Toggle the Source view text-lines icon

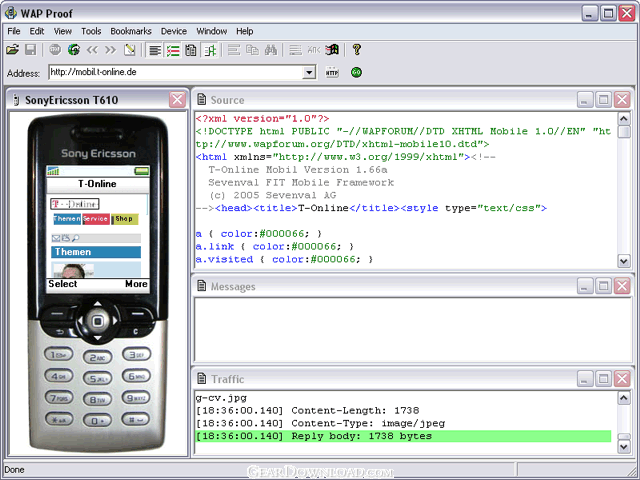pyautogui.click(x=155, y=50)
